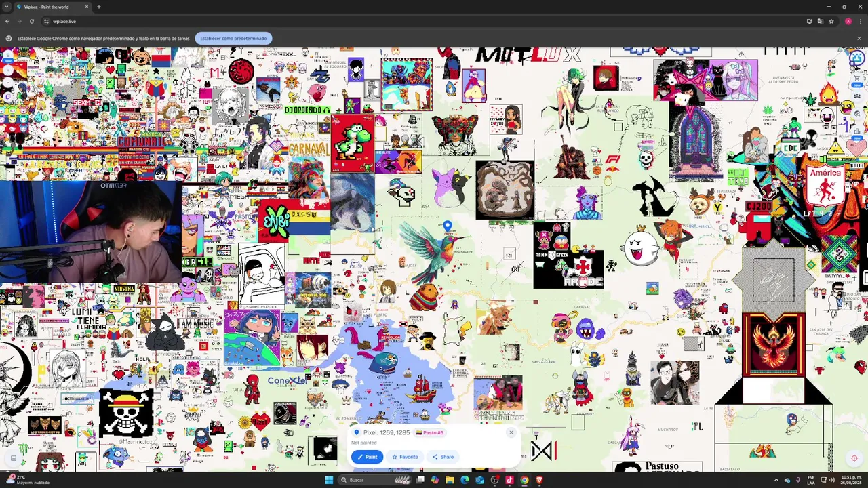Viewport: 868px width, 488px height.
Task: Open the Windows Start menu
Action: (329, 480)
